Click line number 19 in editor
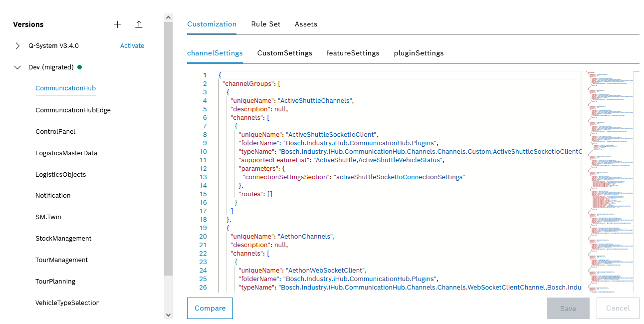This screenshot has width=644, height=324. (x=203, y=228)
